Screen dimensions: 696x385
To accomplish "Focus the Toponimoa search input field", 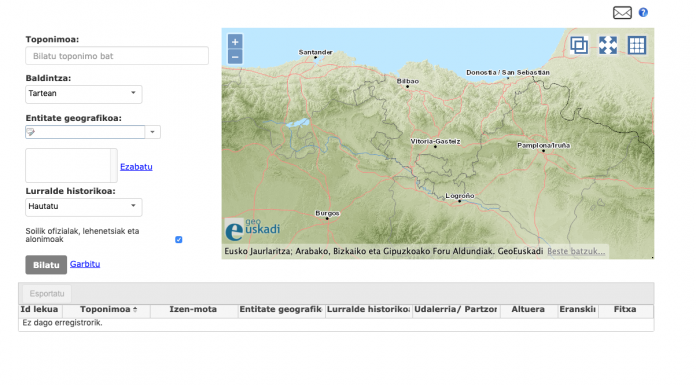I will pos(117,56).
